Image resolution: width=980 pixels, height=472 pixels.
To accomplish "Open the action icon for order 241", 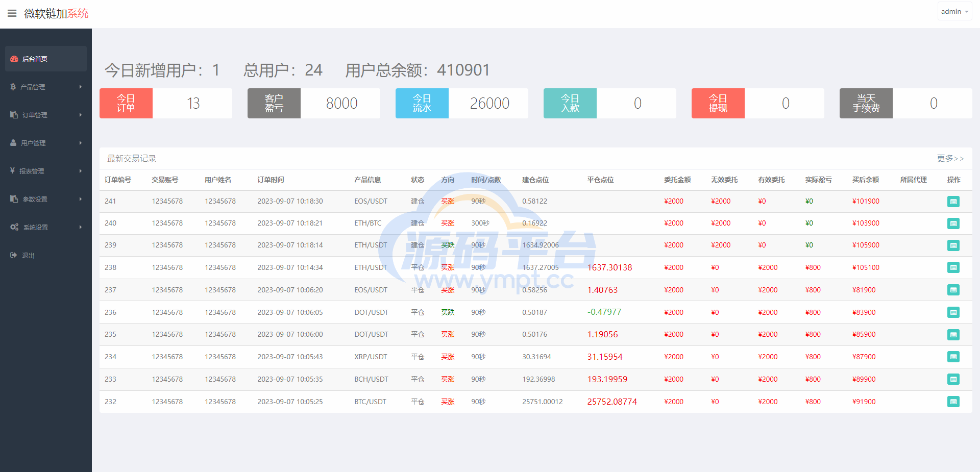I will point(953,202).
